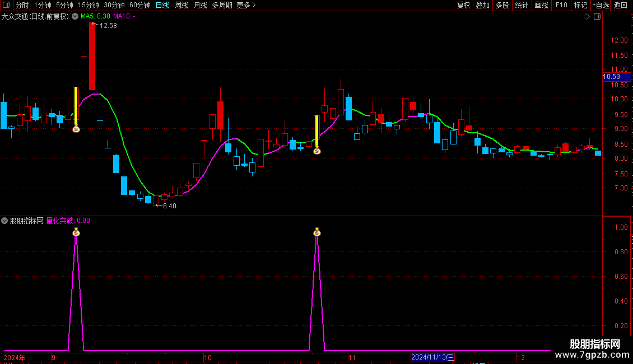Switch to the 5分钟 period
Viewport: 633px width, 364px height.
[64, 5]
